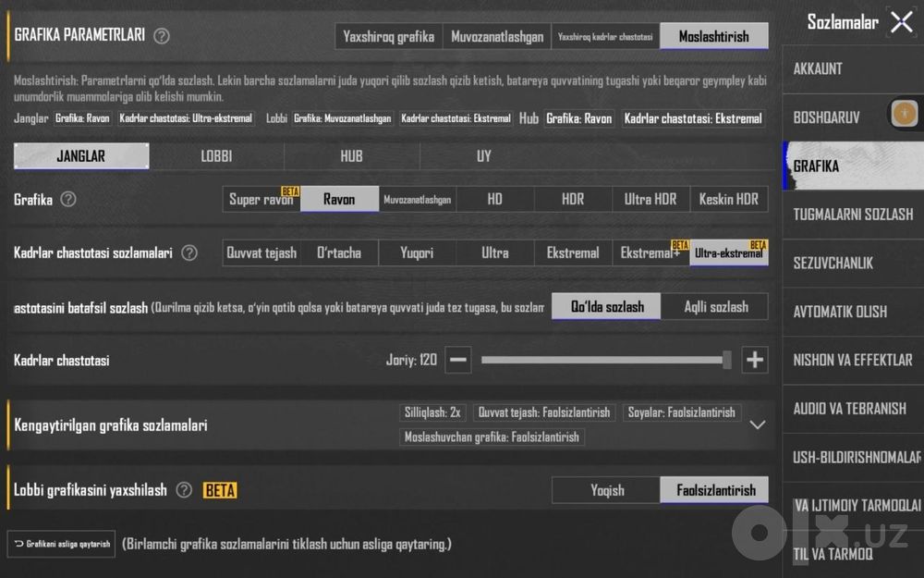Set frame rate to Quvvat tejash
Viewport: 924px width, 578px height.
click(x=261, y=253)
